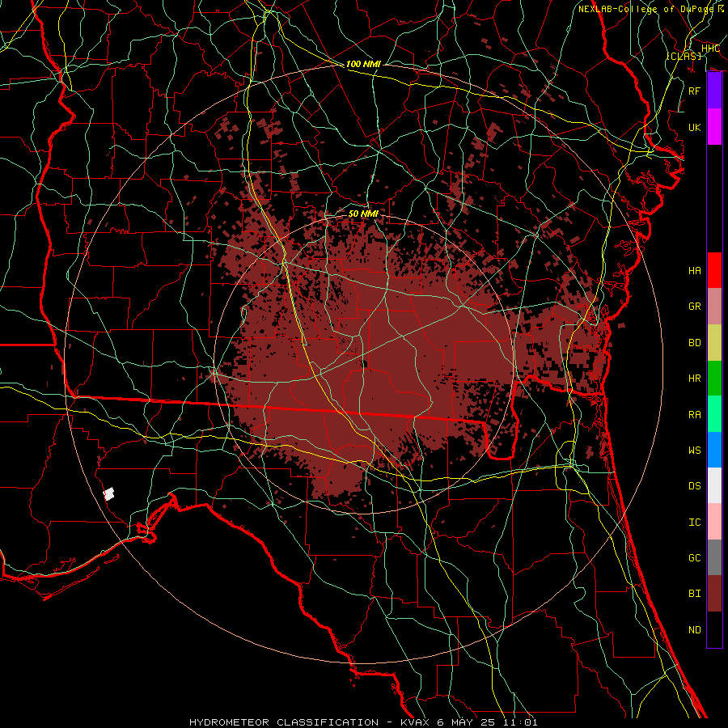The image size is (728, 728).
Task: Click the GR pink legend swatch
Action: (714, 307)
